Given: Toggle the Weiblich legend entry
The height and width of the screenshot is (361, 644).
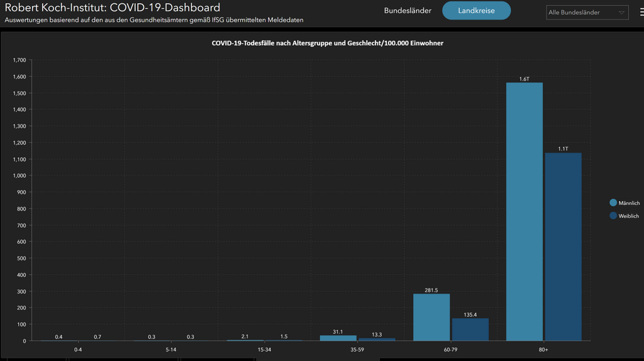Looking at the screenshot, I should point(625,216).
